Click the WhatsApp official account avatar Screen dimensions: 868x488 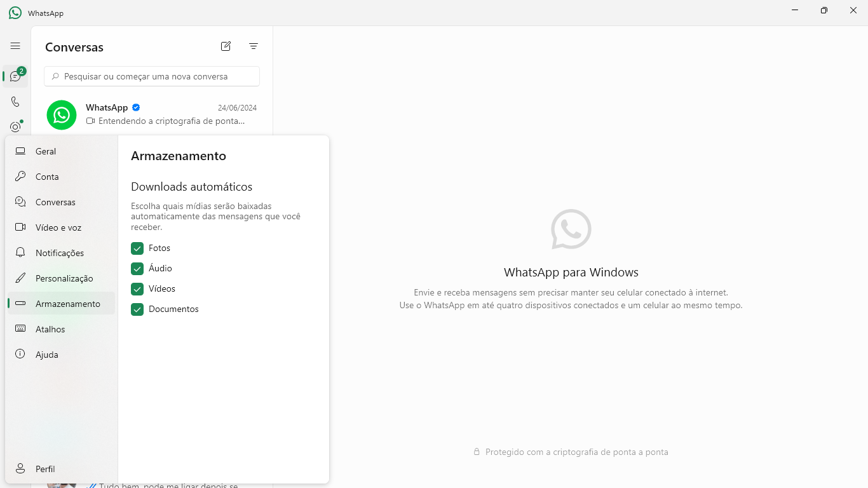point(62,115)
